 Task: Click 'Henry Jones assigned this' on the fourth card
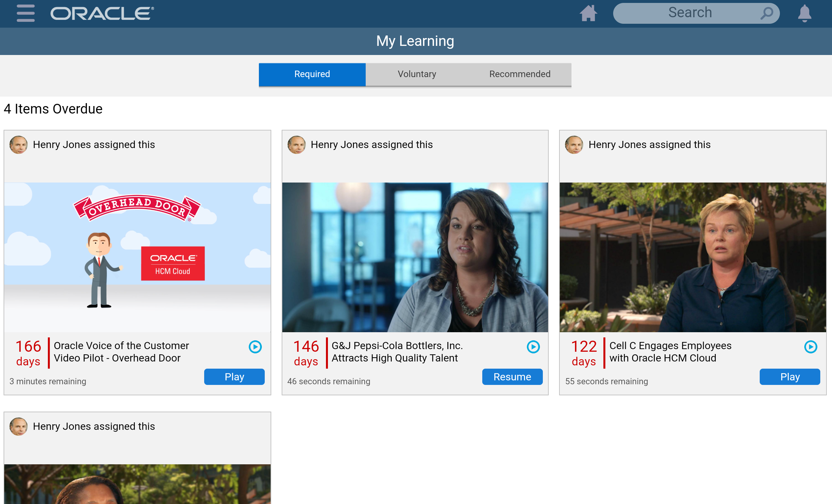pyautogui.click(x=94, y=427)
